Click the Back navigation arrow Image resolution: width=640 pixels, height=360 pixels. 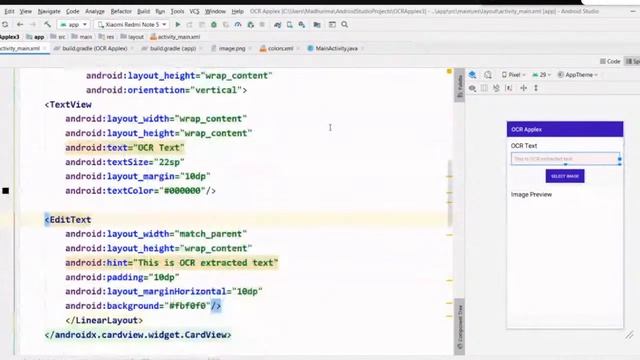20,24
